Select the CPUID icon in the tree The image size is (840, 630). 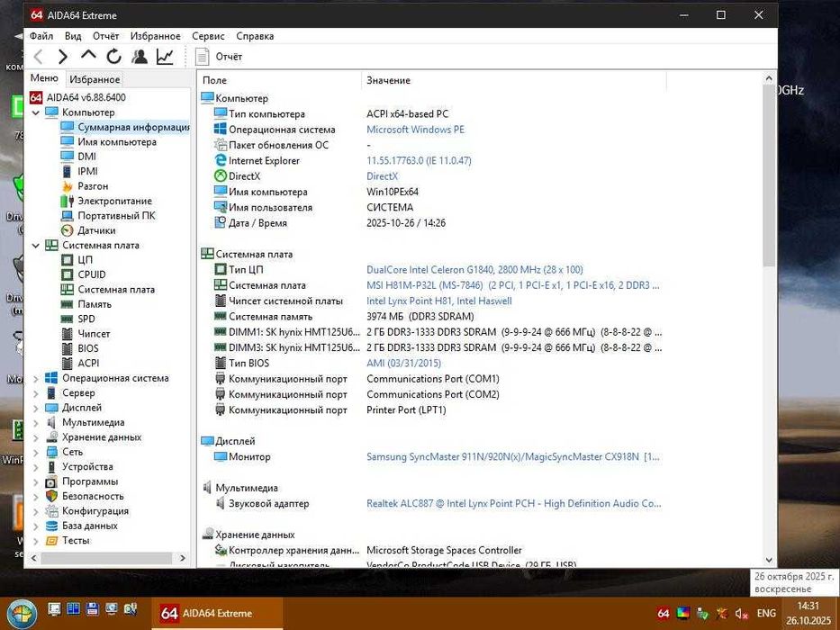67,274
